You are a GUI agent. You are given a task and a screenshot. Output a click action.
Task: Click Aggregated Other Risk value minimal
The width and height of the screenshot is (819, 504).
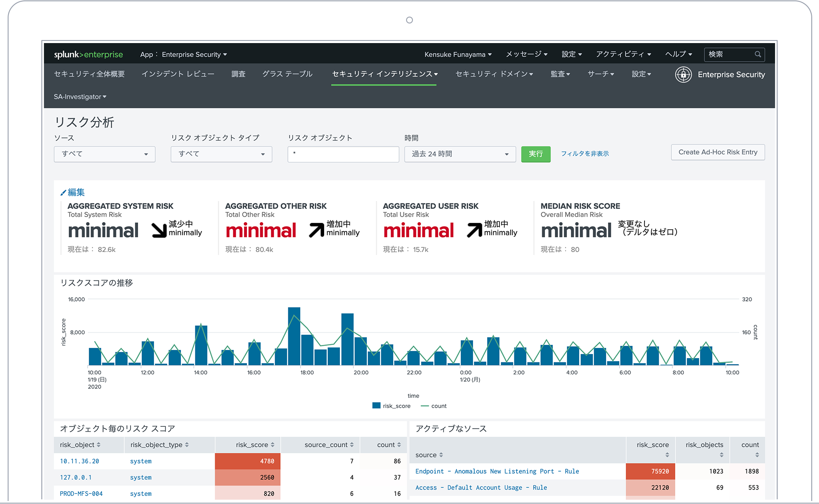261,231
